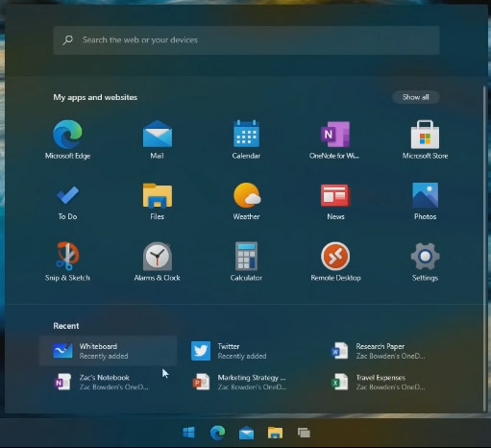Open OneNote for Windows app

tap(335, 139)
